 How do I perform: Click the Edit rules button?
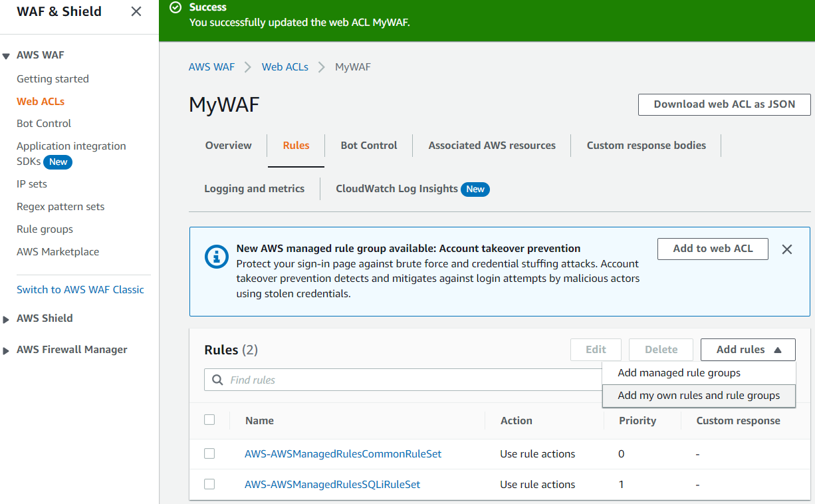coord(596,350)
